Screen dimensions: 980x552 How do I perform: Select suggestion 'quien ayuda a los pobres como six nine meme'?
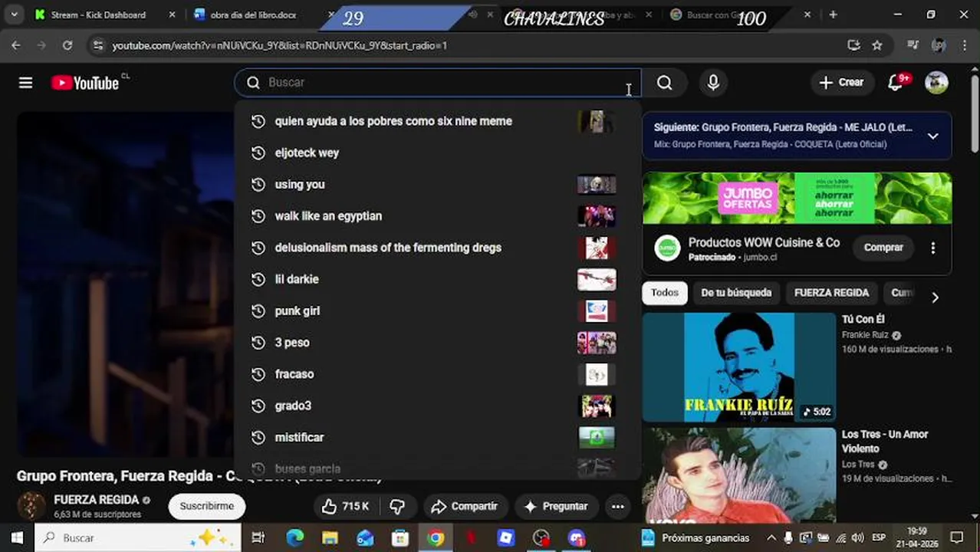click(x=437, y=121)
